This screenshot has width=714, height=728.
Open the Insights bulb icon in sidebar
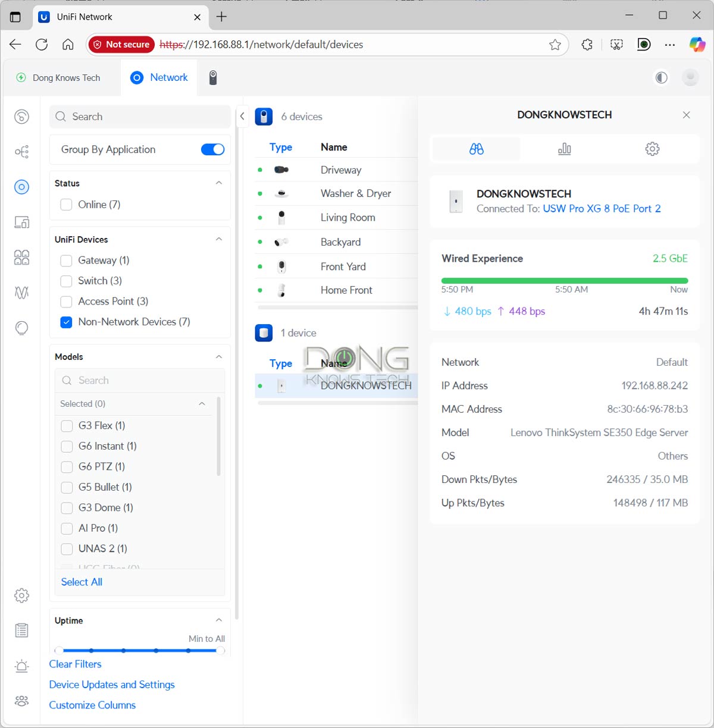pos(21,328)
